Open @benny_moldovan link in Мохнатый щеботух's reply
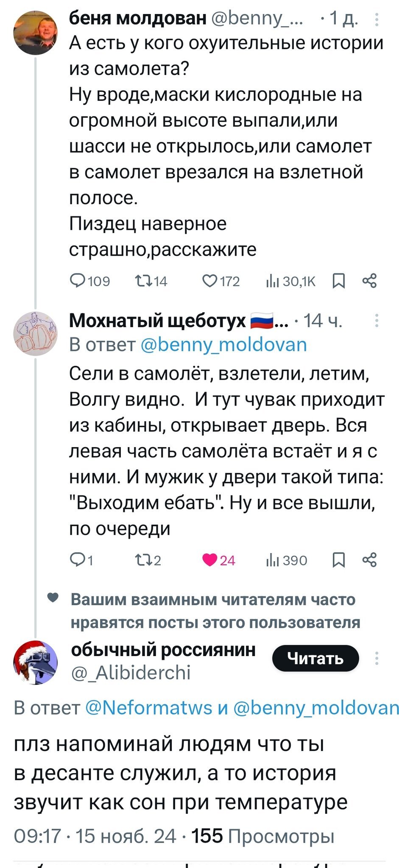Viewport: 399px width, 868px height. point(223,345)
